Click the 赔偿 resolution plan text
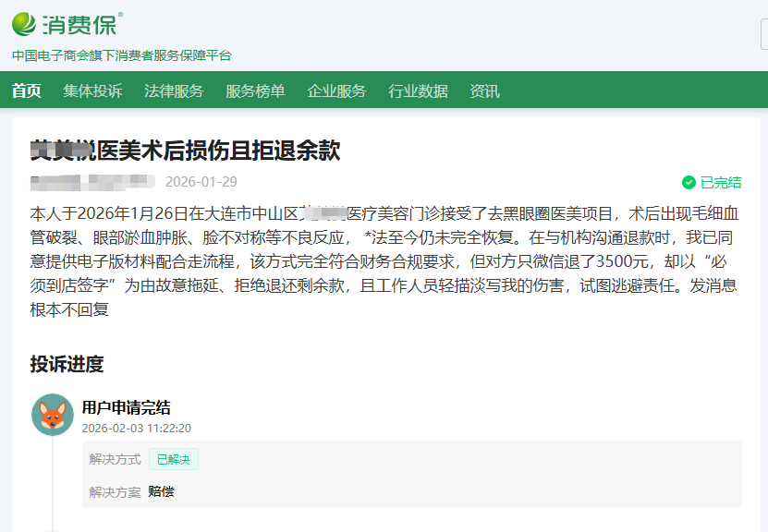The width and height of the screenshot is (768, 532). (161, 491)
